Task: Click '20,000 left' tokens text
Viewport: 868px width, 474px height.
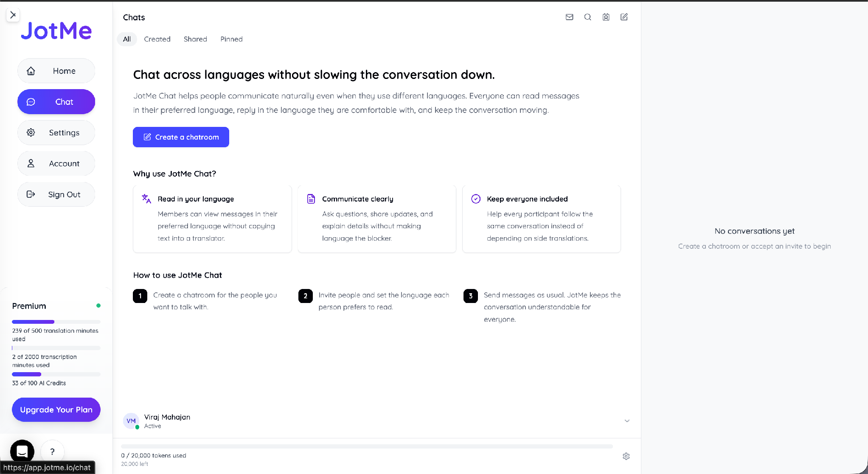Action: 135,464
